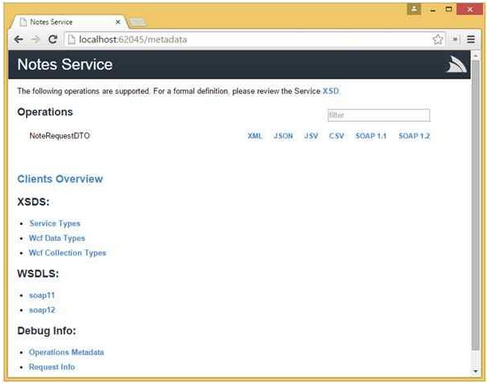Focus the operations filter box
Viewport: 489px width, 383px height.
[x=379, y=115]
